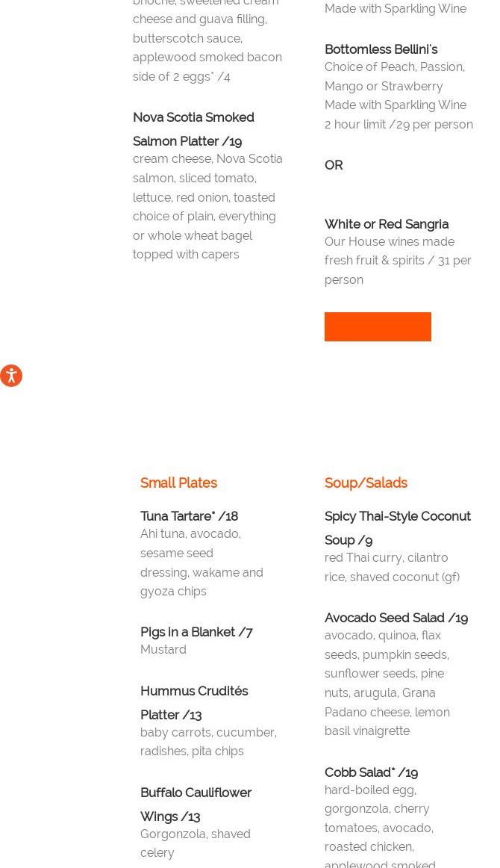Click the Pigs in a Blanket item
The width and height of the screenshot is (500, 868).
tap(196, 632)
